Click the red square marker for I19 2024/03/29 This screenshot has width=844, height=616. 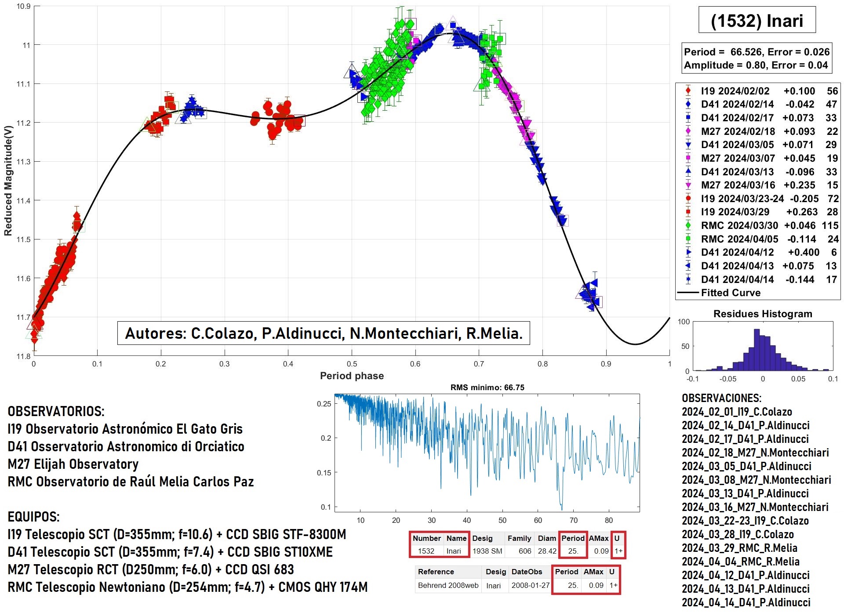coord(688,212)
